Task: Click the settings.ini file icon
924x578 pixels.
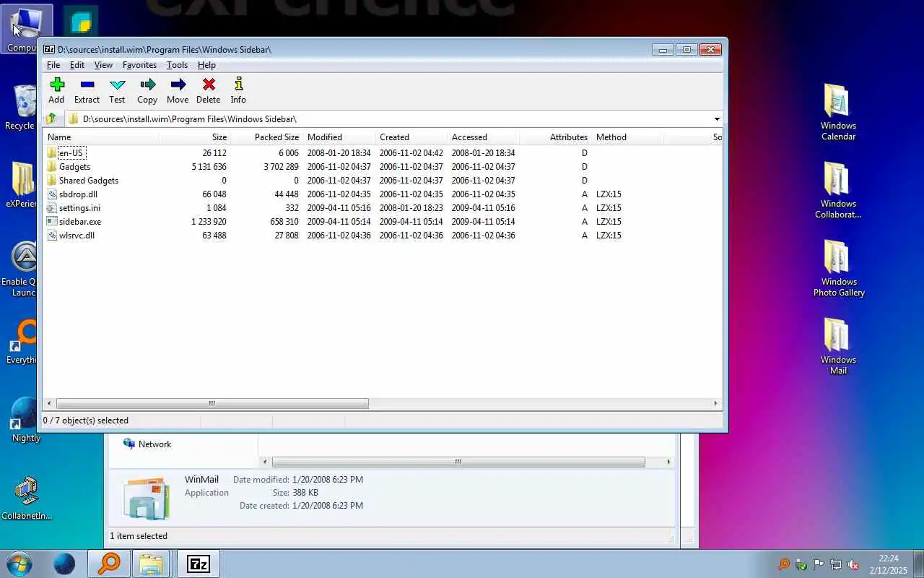Action: pyautogui.click(x=52, y=207)
